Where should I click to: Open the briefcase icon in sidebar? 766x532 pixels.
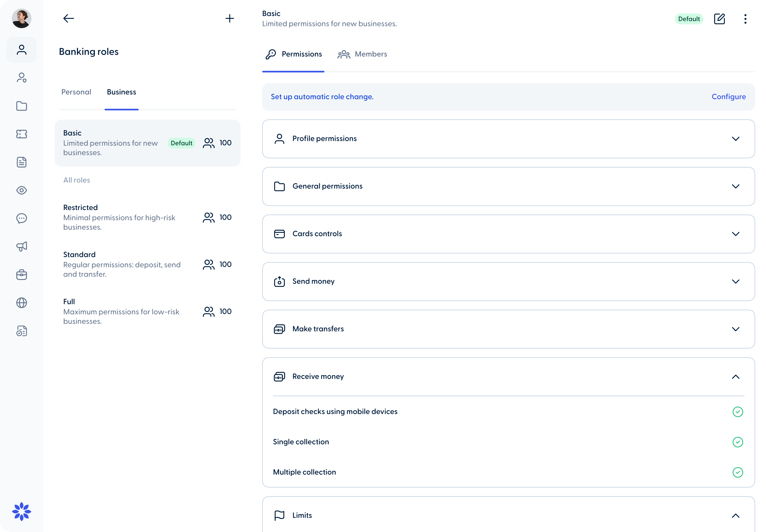[x=22, y=275]
